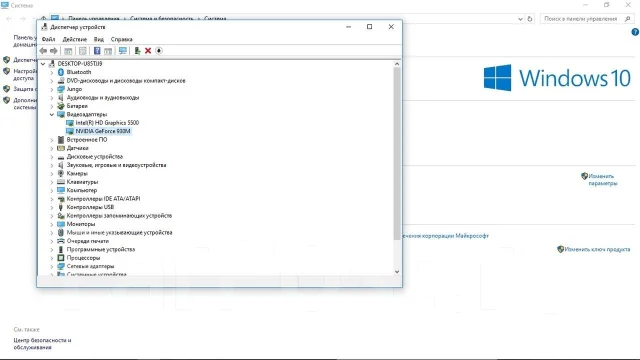Expand the Сетевые адаптеры category
Viewport: 640px width, 360px height.
(52, 266)
